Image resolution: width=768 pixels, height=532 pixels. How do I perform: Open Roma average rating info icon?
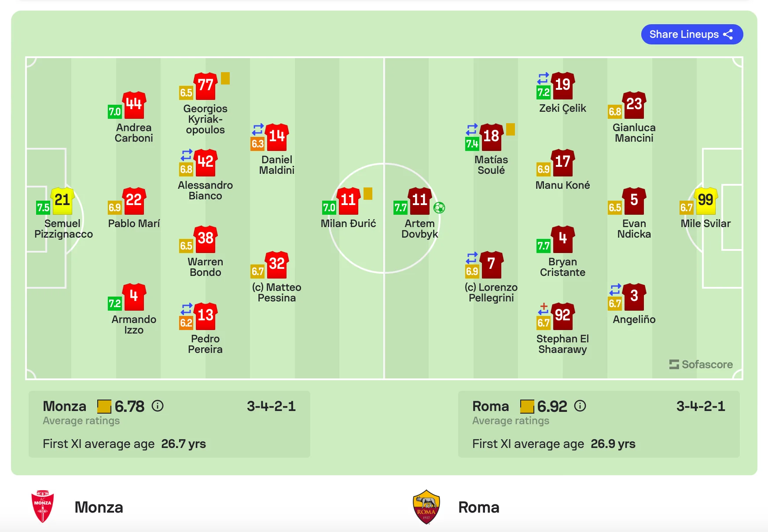pos(580,406)
